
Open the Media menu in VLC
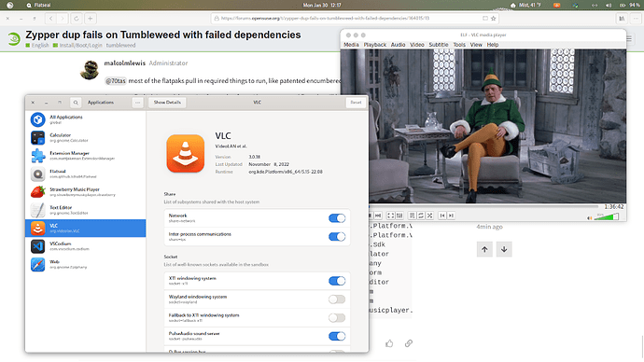(351, 45)
